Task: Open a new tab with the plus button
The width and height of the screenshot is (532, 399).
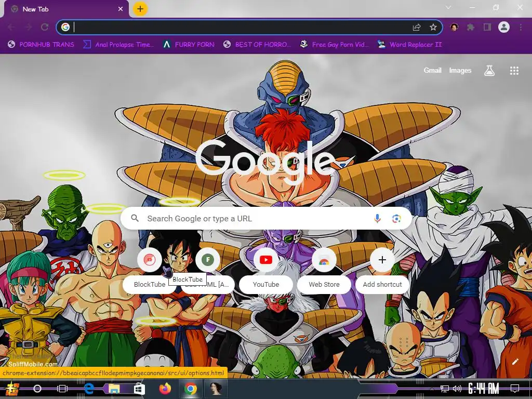Action: pyautogui.click(x=140, y=9)
